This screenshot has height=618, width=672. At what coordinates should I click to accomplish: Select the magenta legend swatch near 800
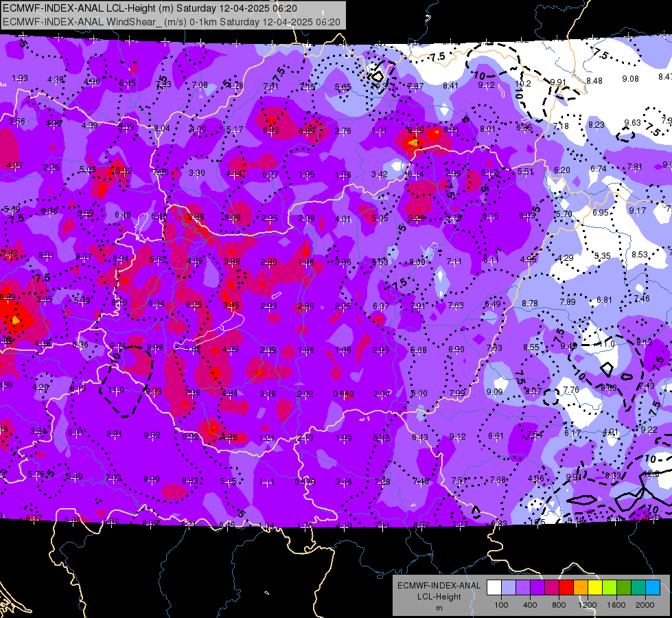point(552,588)
